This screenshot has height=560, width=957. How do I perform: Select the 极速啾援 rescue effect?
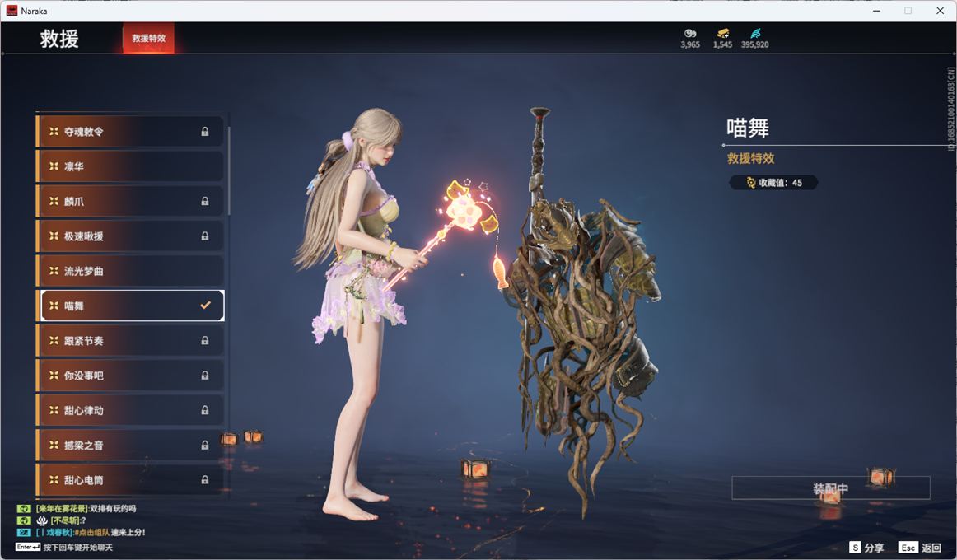[x=131, y=236]
